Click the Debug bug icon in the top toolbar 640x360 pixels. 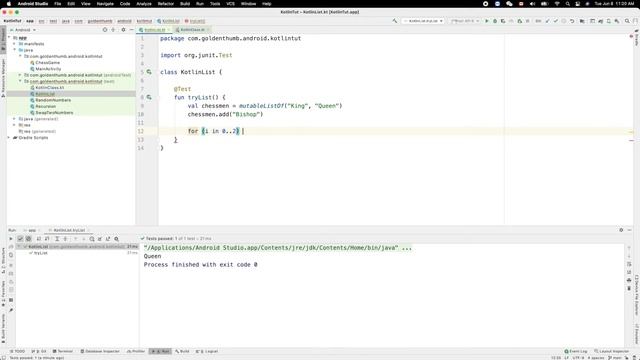[x=495, y=21]
